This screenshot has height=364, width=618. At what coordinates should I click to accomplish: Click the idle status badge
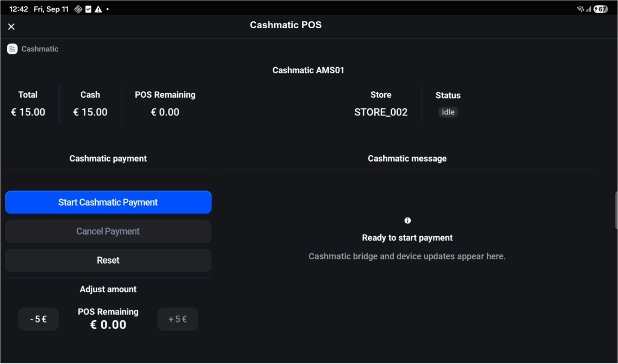(448, 112)
